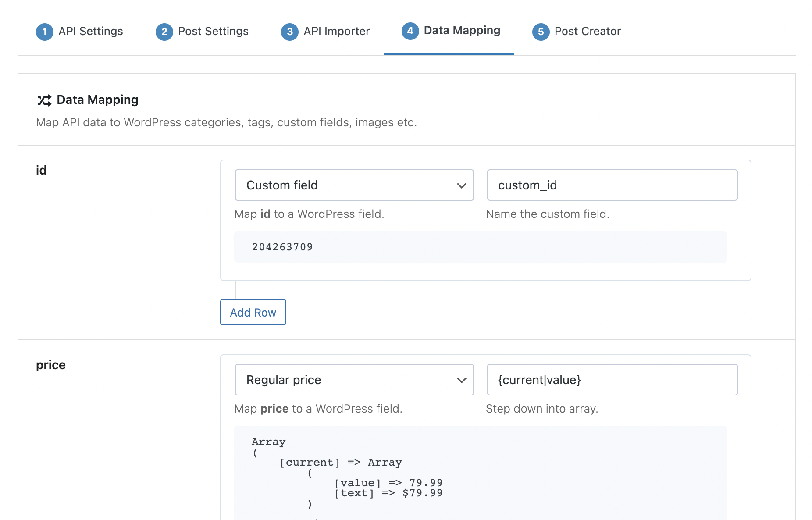Click the '[current] => Array' line
The image size is (812, 520).
click(x=341, y=463)
